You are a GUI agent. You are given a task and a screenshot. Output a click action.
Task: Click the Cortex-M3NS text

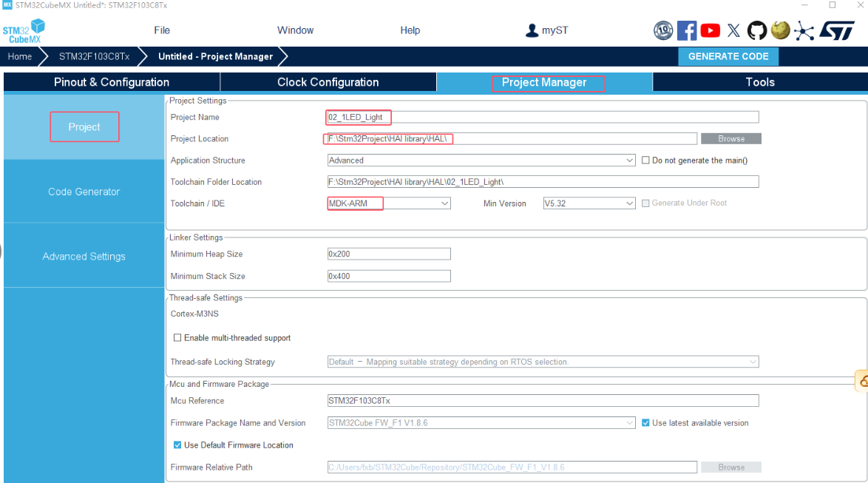click(194, 314)
